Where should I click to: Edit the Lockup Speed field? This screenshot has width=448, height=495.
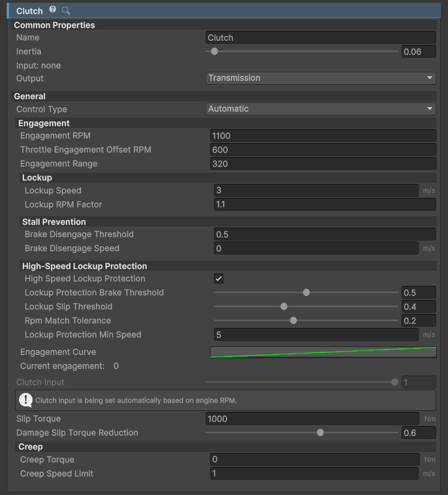click(316, 191)
